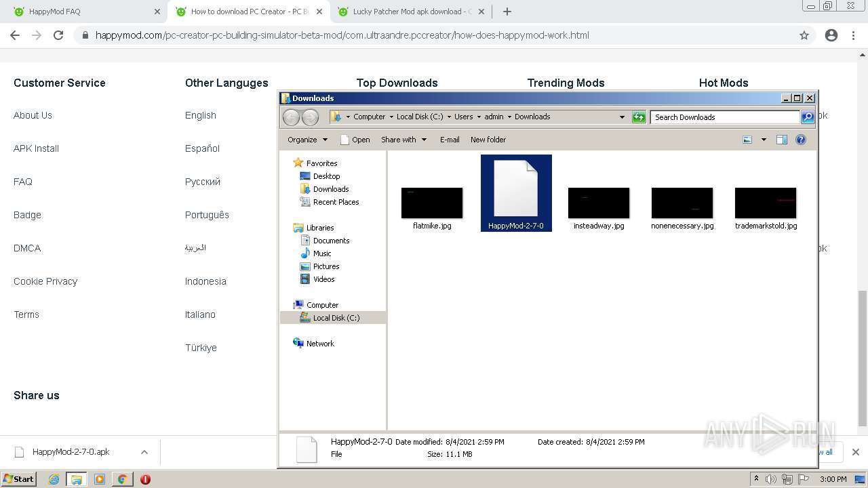Open Organize menu in explorer toolbar

coord(307,140)
